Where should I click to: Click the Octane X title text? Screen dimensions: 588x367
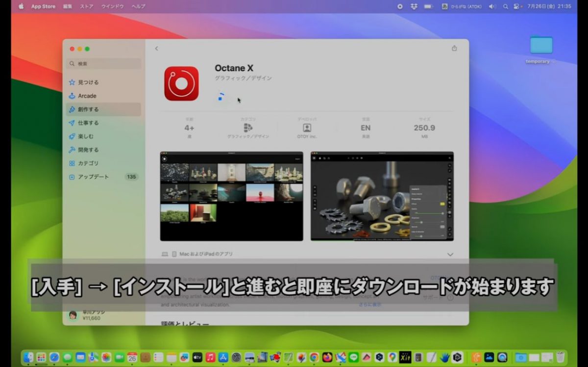tap(234, 68)
